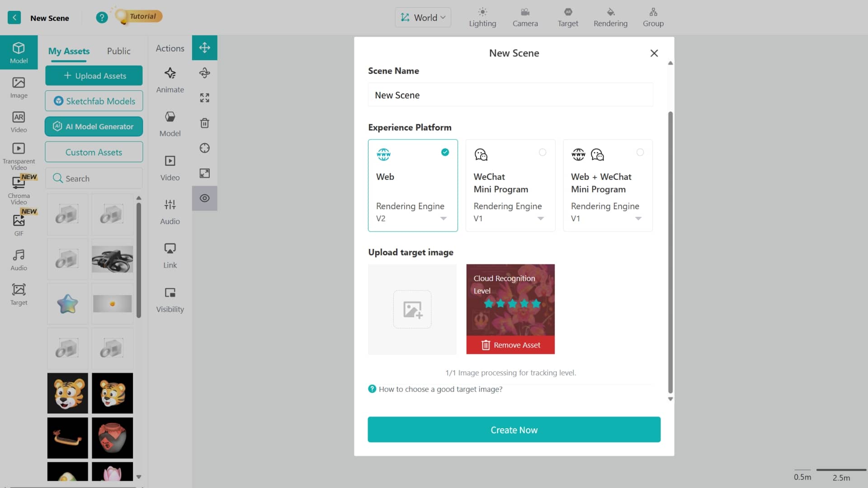Open the Chroma Video asset category
Viewport: 868px width, 488px height.
19,190
